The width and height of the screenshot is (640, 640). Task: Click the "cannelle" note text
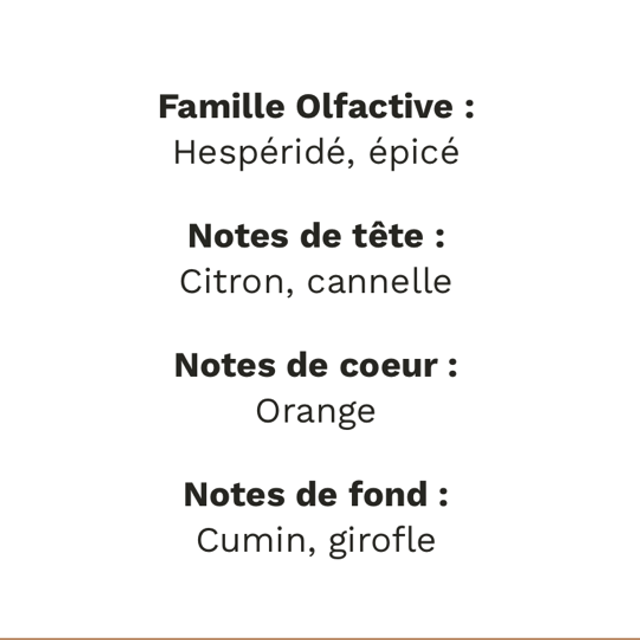(x=379, y=282)
